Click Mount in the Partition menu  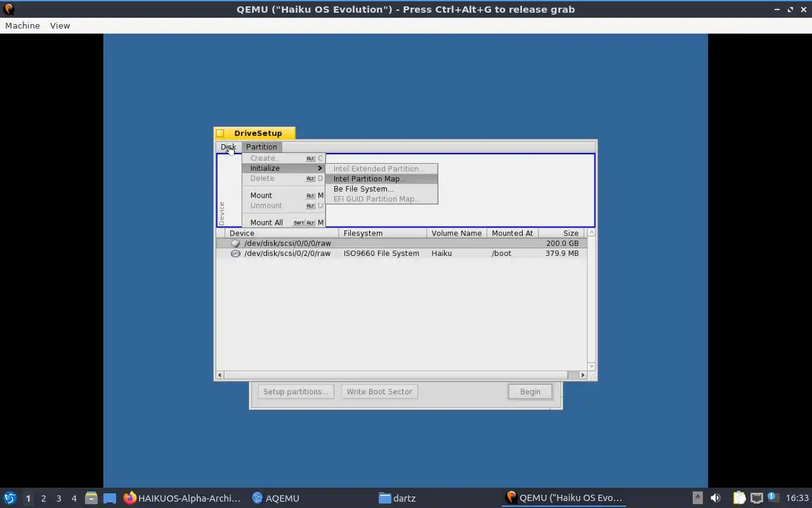click(284, 196)
